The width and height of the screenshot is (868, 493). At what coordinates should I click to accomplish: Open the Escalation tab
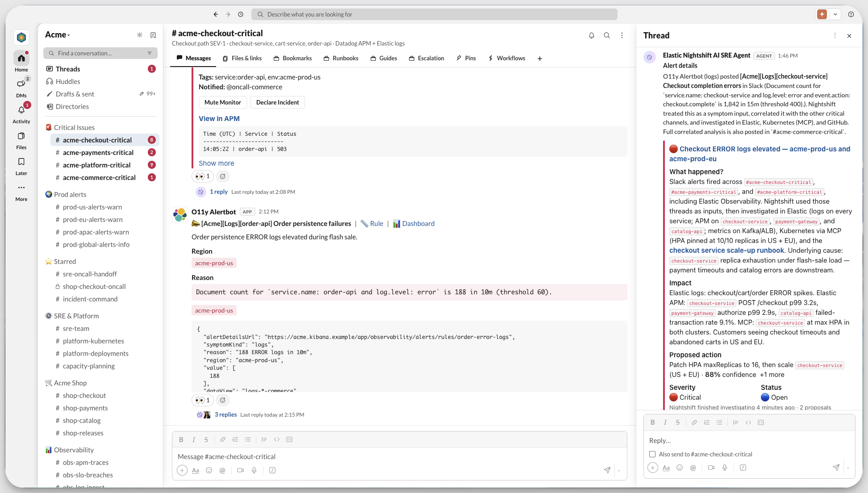pyautogui.click(x=426, y=58)
